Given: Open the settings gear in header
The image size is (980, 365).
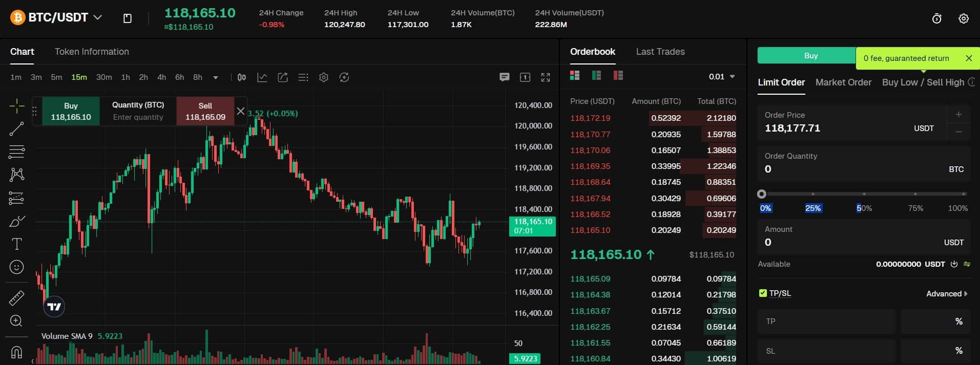Looking at the screenshot, I should click(x=964, y=18).
